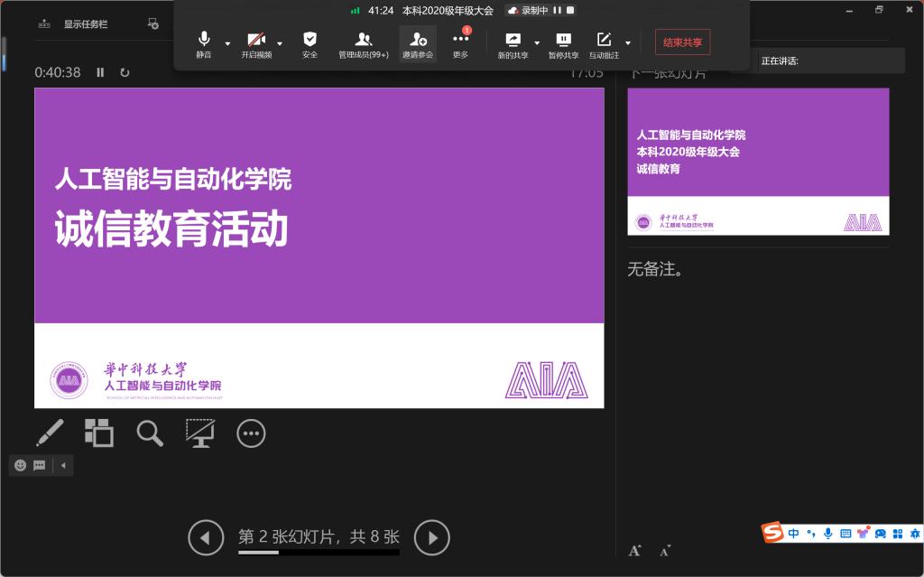Image resolution: width=924 pixels, height=577 pixels.
Task: Toggle black screen for the slideshow
Action: pos(199,433)
